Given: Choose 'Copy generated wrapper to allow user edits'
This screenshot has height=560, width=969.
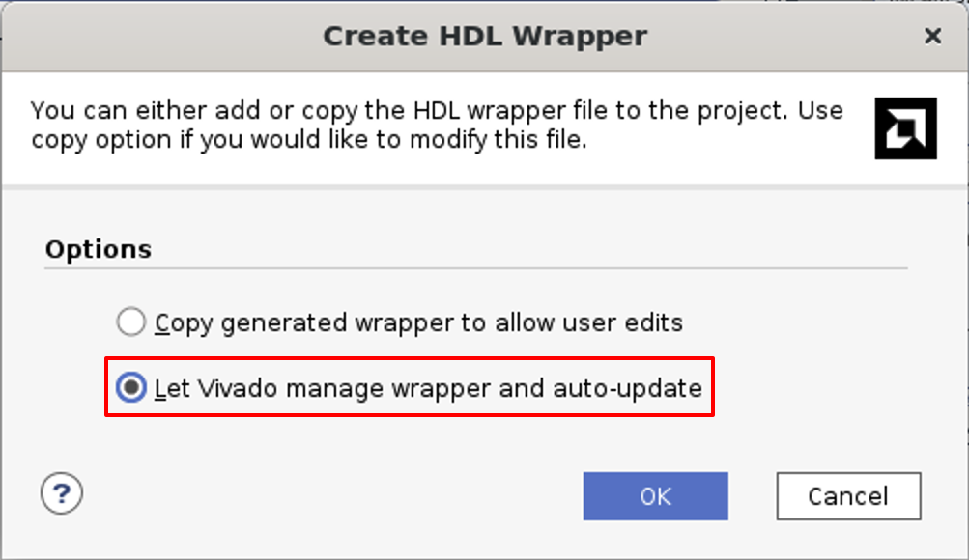Looking at the screenshot, I should (x=130, y=322).
